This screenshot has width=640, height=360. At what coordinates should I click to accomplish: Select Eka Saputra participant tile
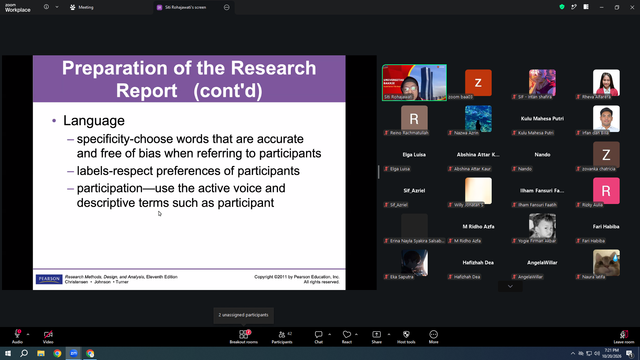(414, 262)
